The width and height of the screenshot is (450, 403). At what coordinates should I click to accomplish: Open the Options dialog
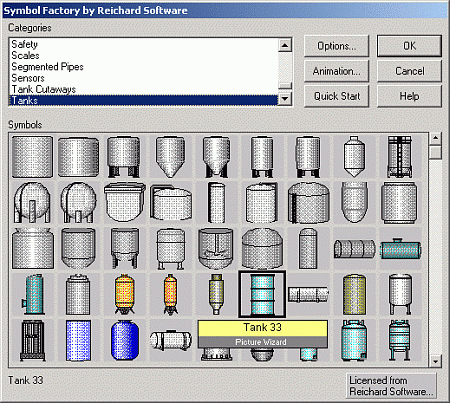[x=336, y=46]
